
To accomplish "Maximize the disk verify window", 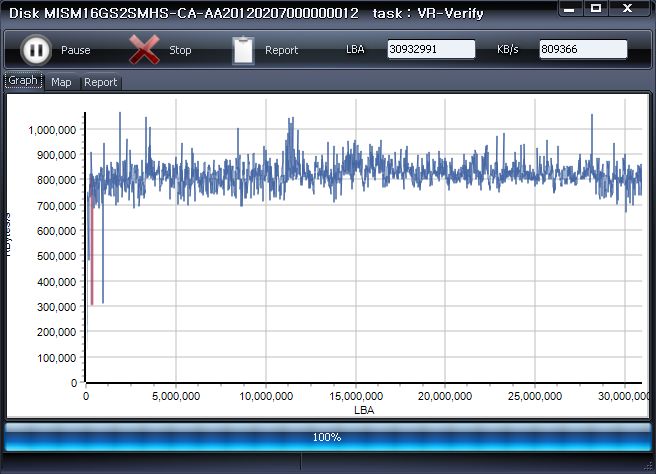I will [x=596, y=8].
